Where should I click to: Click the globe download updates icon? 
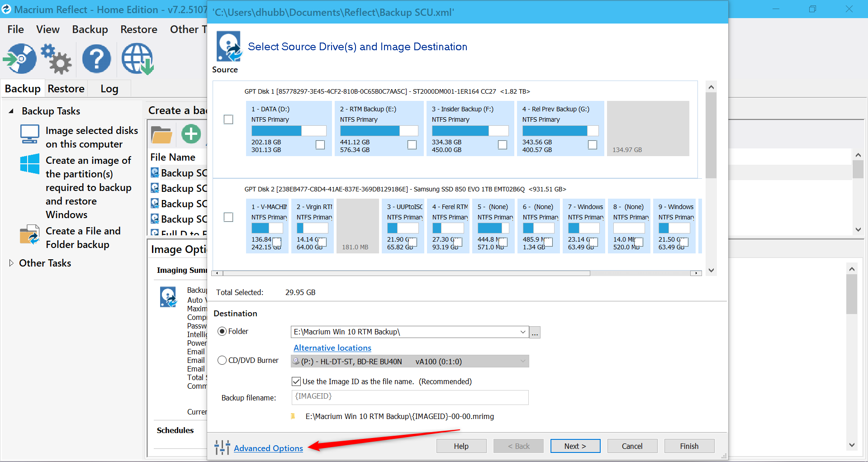click(138, 59)
